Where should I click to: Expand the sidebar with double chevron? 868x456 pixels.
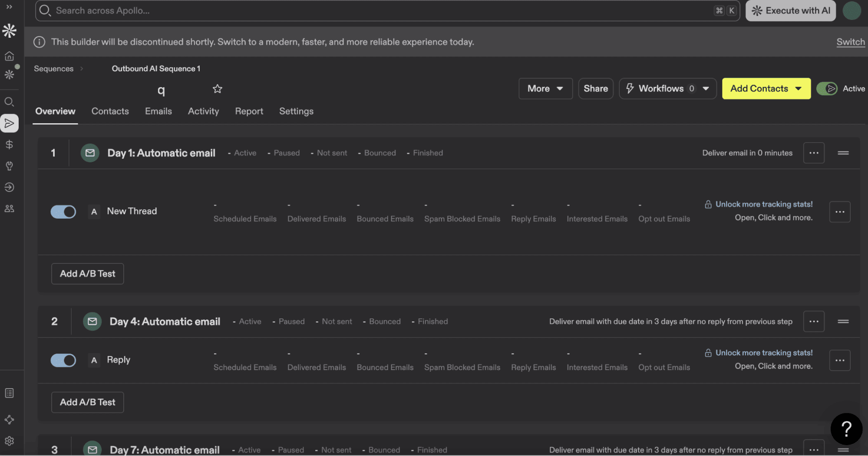pos(9,7)
